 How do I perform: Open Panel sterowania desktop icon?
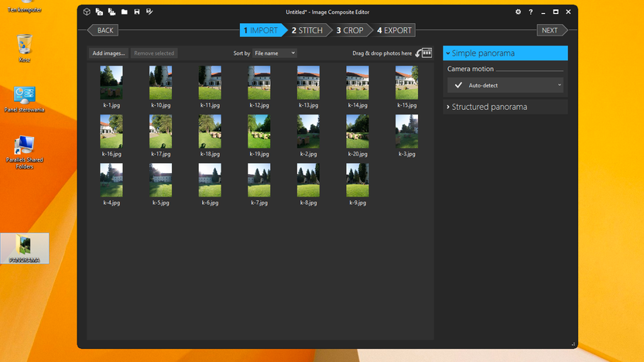click(x=24, y=99)
